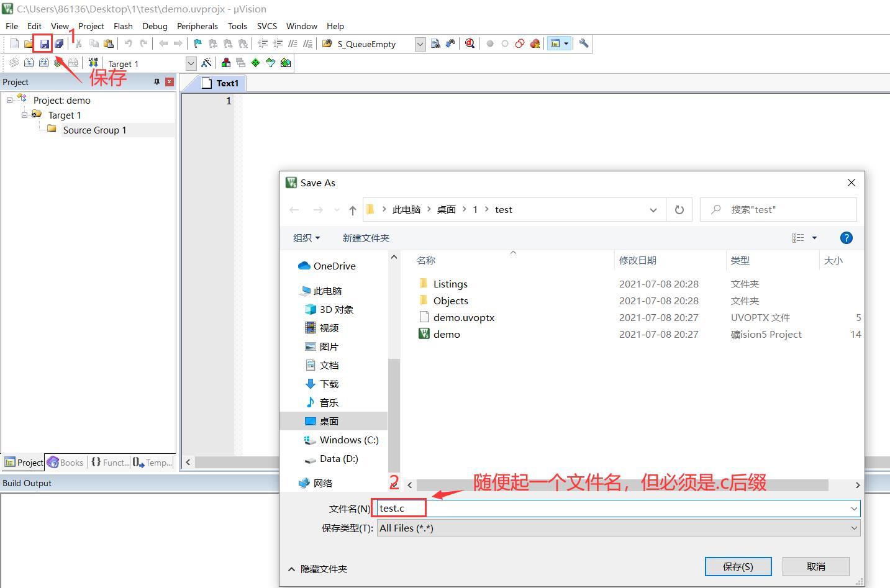Screen dimensions: 890x588
Task: Select the demo uVision5 Project file
Action: point(447,334)
